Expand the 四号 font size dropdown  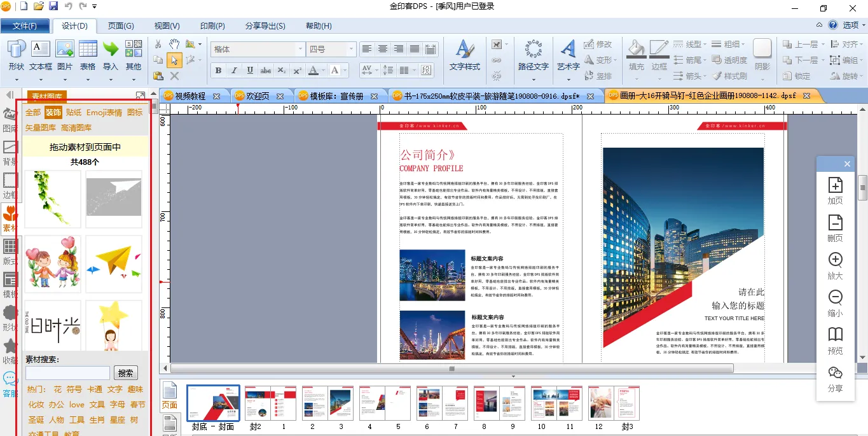pos(350,49)
